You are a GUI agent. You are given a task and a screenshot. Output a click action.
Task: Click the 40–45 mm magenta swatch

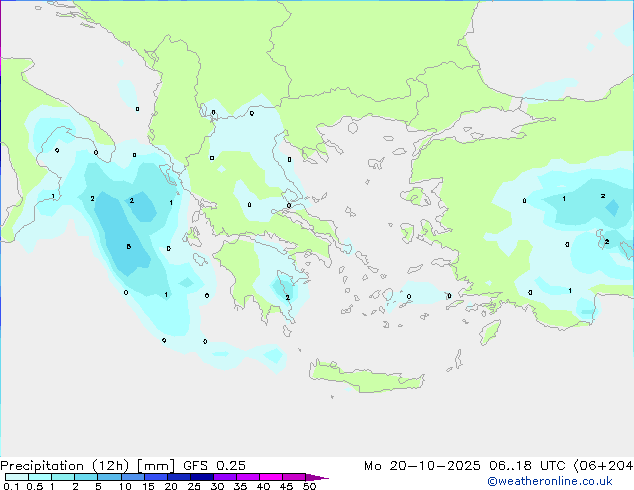[x=271, y=477]
